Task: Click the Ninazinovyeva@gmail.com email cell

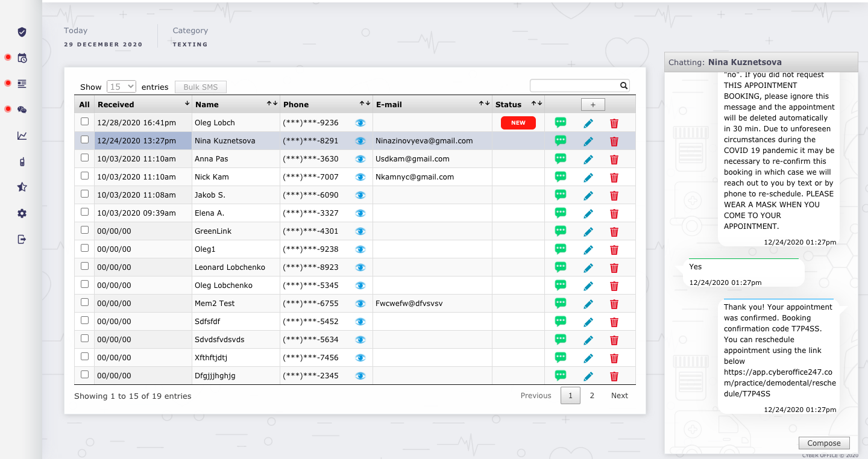Action: point(432,140)
